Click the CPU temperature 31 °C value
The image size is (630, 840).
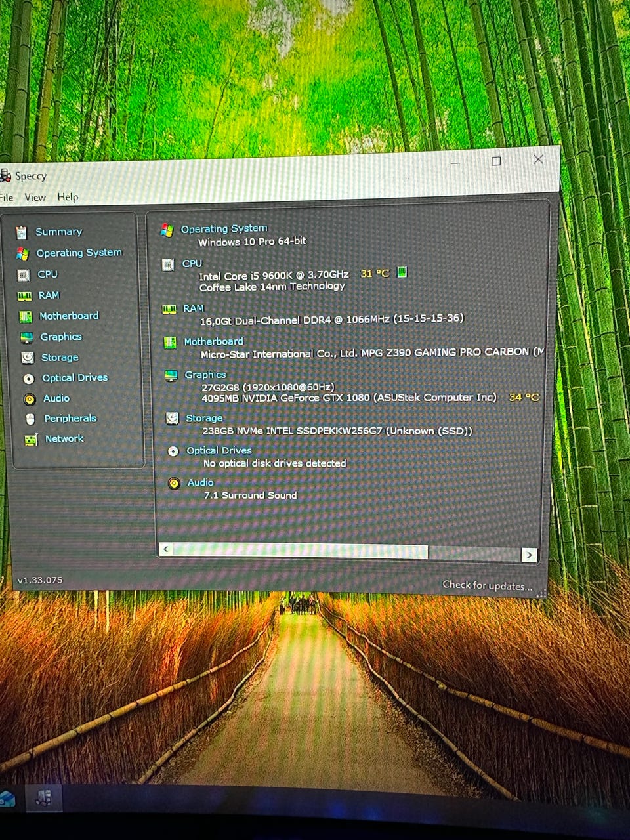pyautogui.click(x=375, y=273)
